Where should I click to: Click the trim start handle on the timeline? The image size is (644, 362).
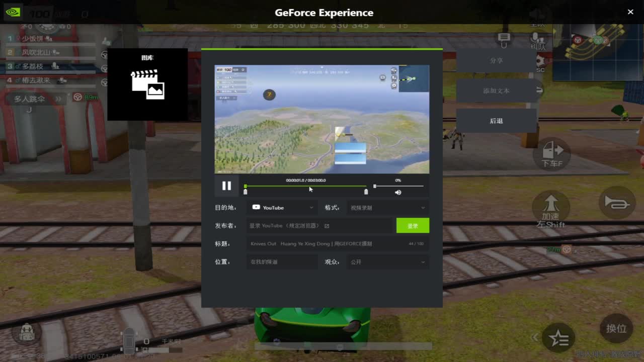tap(246, 192)
